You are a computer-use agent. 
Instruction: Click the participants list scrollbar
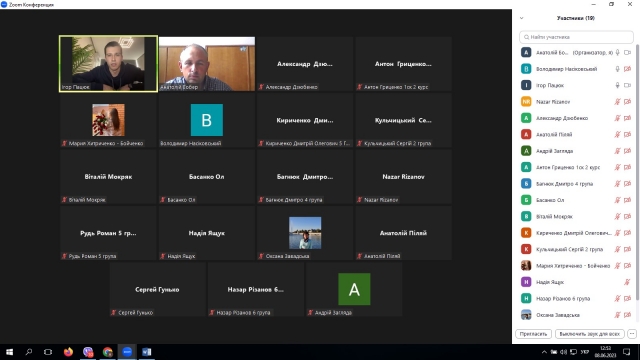point(637,171)
